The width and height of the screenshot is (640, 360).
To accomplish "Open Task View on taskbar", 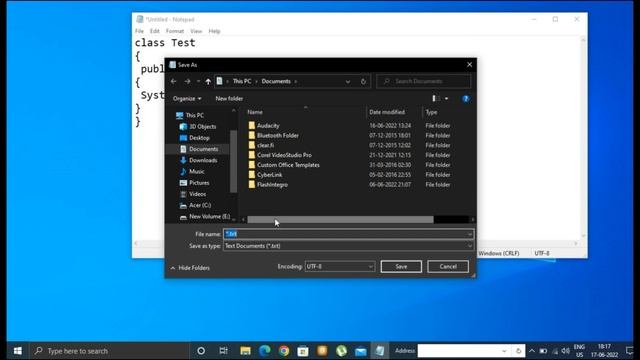I will [223, 351].
